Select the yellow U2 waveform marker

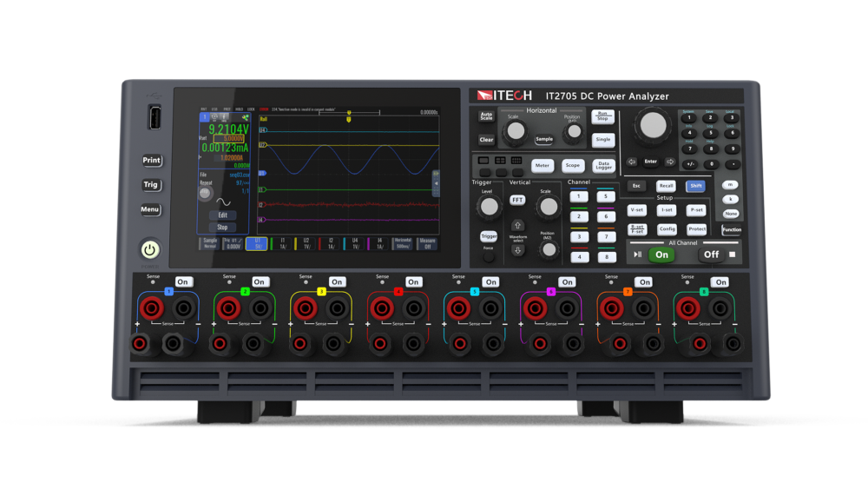[262, 144]
